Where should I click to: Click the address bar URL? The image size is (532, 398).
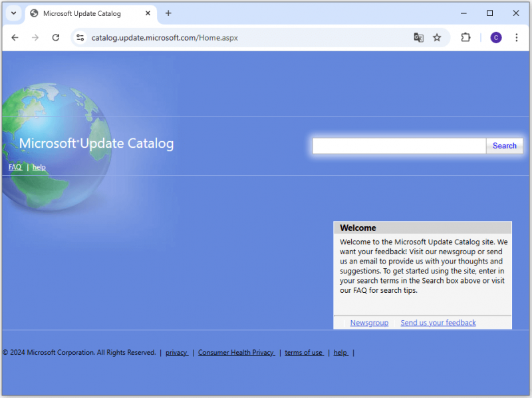pyautogui.click(x=164, y=38)
